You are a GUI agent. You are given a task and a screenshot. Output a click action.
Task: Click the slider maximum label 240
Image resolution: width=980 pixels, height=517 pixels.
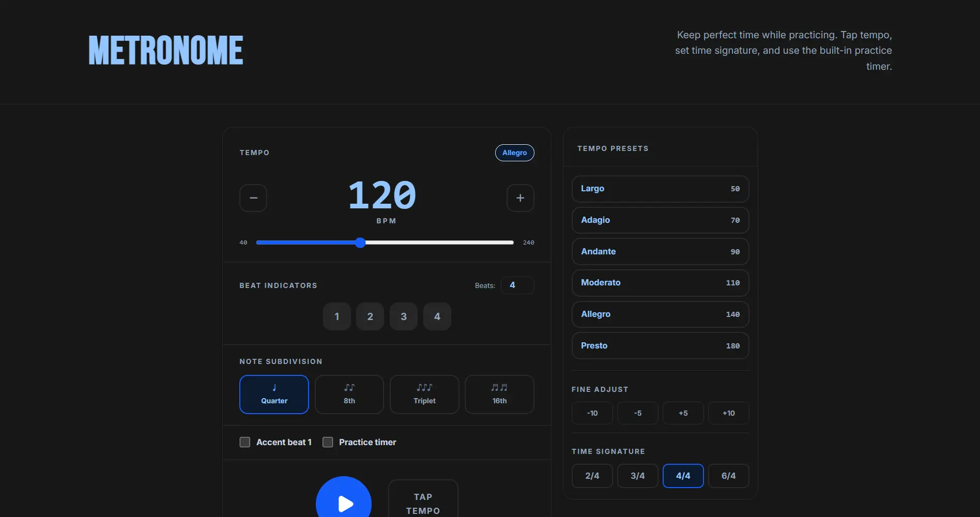click(529, 242)
